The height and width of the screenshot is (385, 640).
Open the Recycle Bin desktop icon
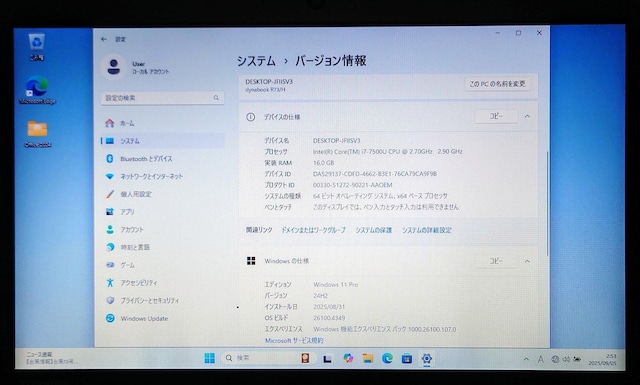[x=37, y=47]
